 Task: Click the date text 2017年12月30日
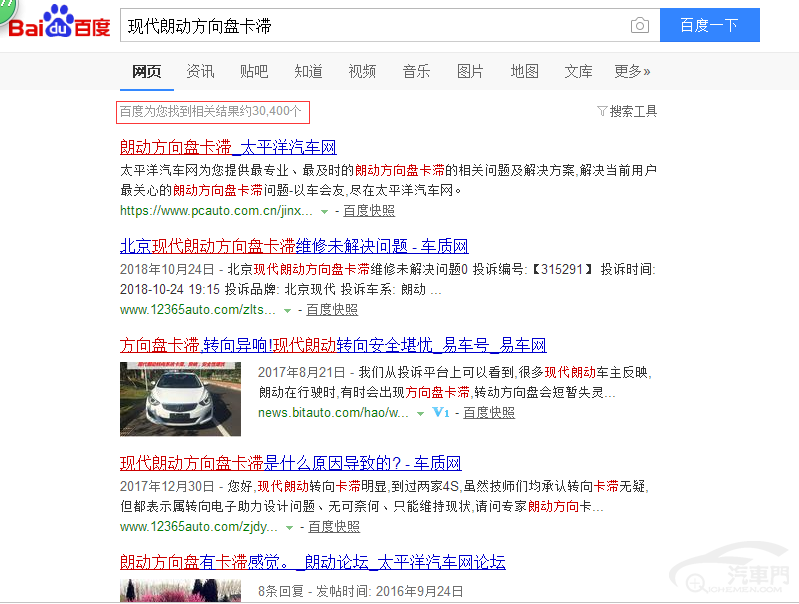tap(167, 486)
